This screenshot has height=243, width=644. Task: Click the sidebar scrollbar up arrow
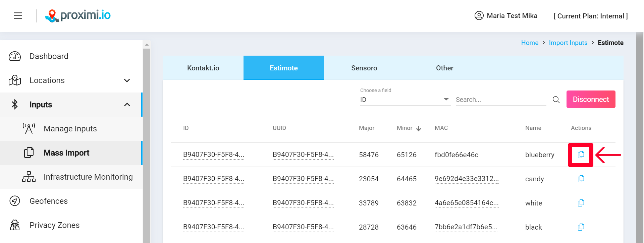tap(147, 44)
